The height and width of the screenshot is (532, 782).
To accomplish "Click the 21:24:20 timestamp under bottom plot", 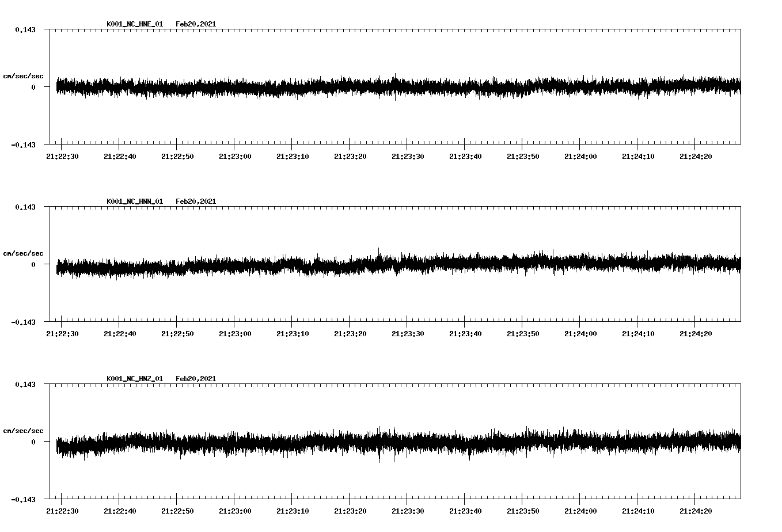I will tap(696, 510).
